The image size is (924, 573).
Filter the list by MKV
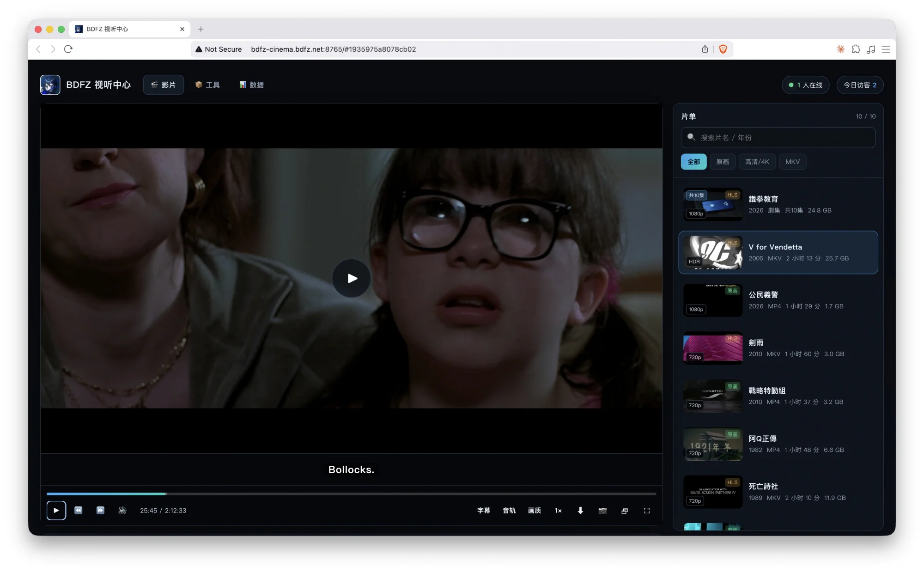pyautogui.click(x=792, y=162)
